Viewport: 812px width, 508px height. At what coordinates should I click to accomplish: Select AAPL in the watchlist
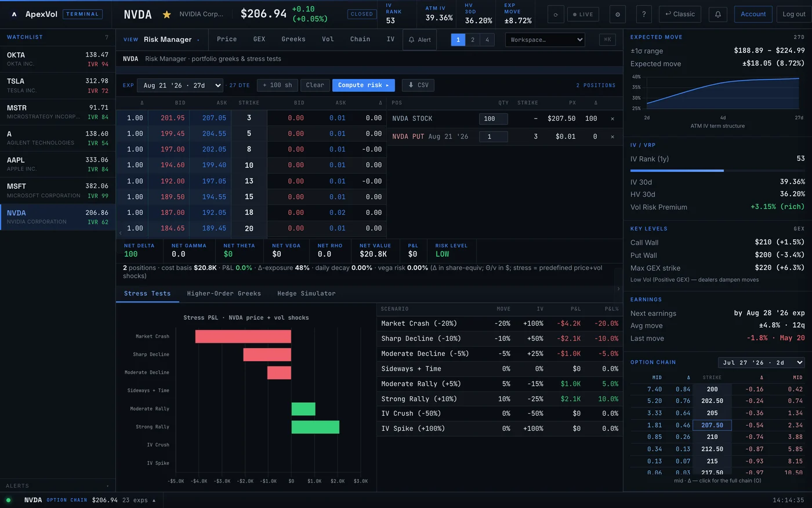(57, 164)
